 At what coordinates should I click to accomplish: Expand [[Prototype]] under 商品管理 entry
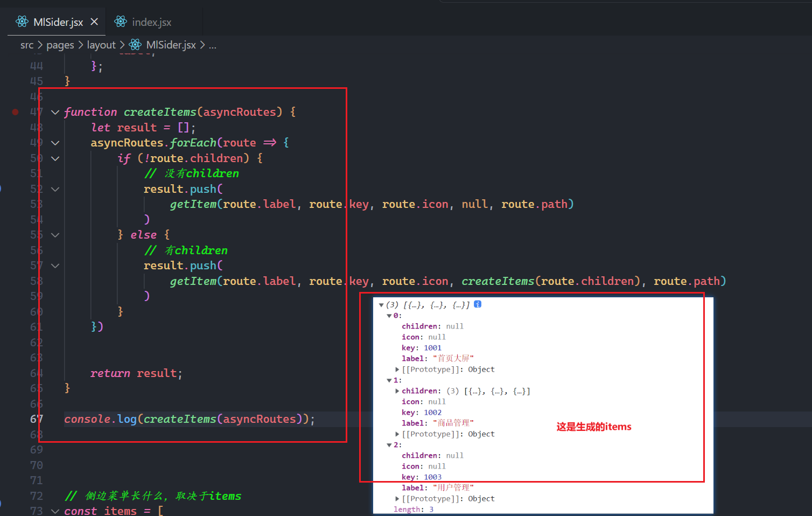tap(397, 434)
